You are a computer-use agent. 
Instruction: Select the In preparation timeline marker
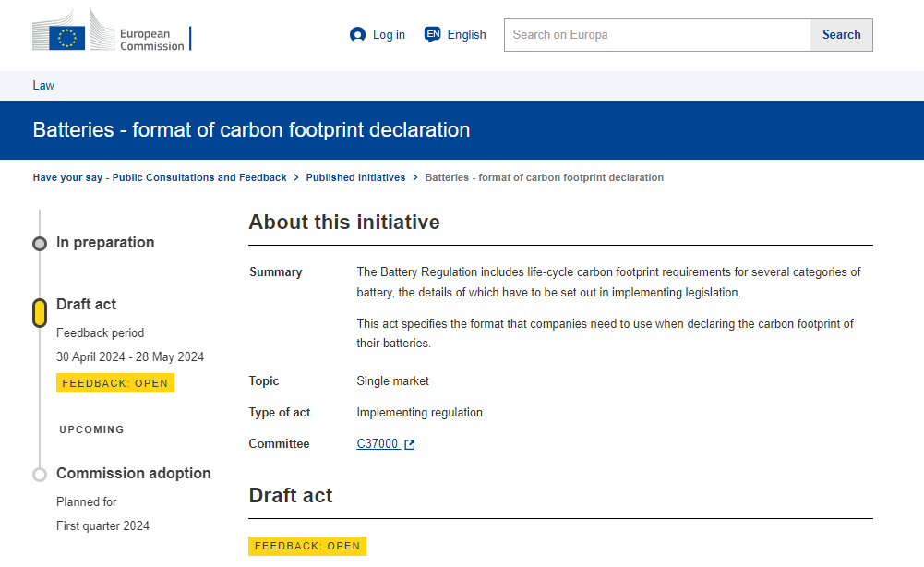[x=40, y=244]
